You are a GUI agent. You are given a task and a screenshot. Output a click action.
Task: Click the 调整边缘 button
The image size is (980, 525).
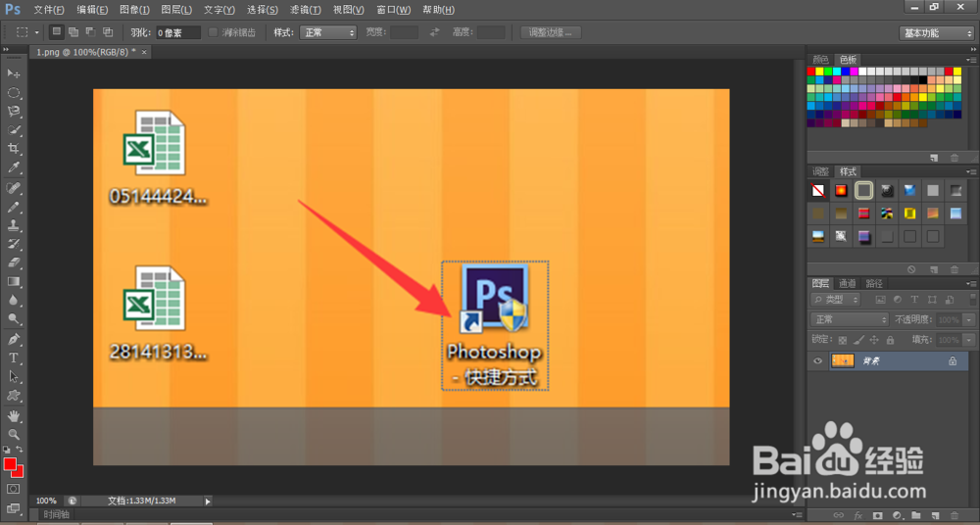(551, 32)
